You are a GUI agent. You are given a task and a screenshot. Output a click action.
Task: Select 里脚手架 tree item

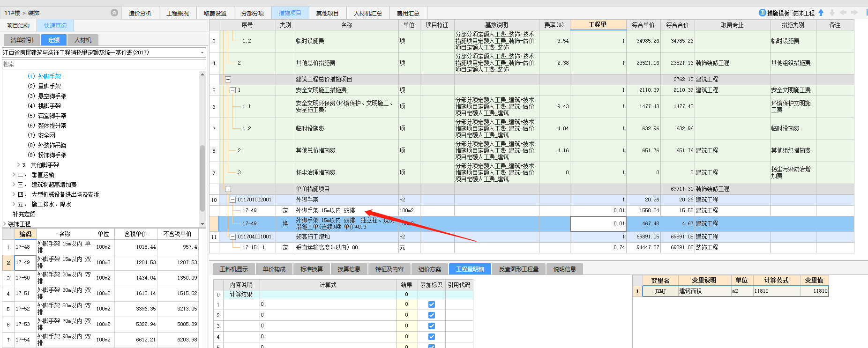[44, 86]
